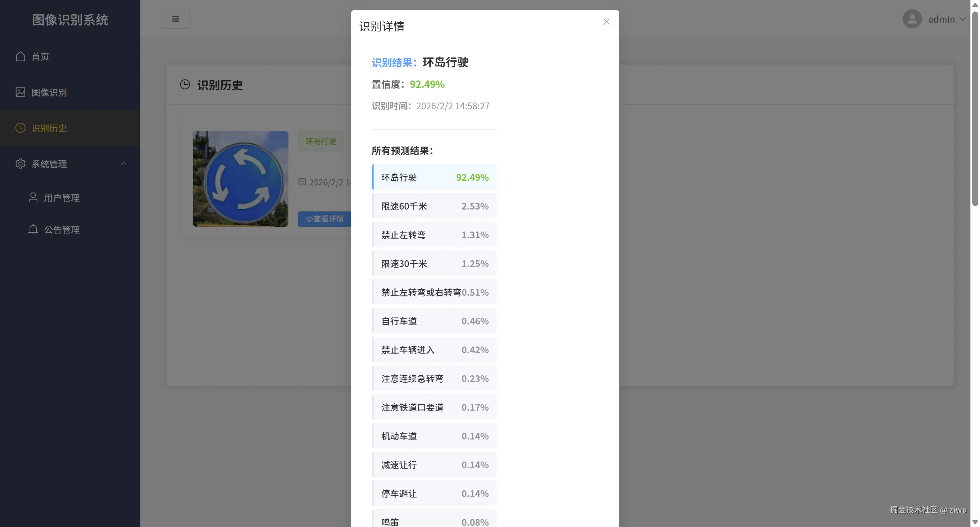Switch to the 识别历史 sidebar section

click(49, 128)
